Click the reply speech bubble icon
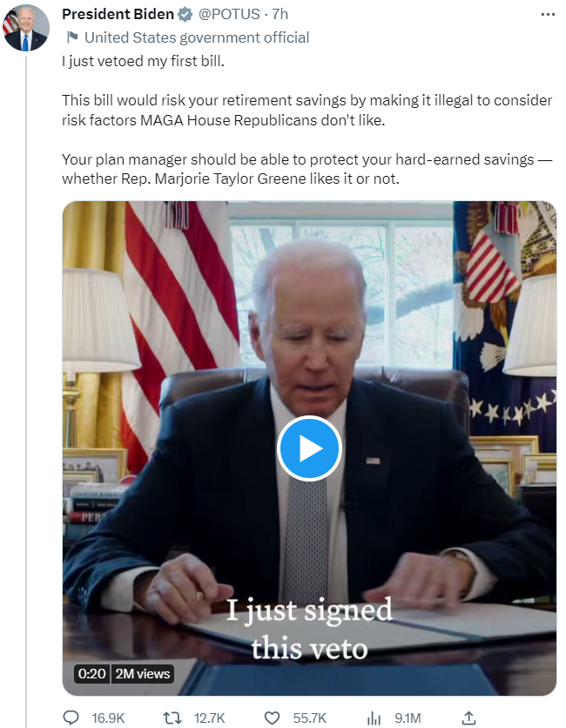Viewport: 566px width, 728px height. (71, 718)
